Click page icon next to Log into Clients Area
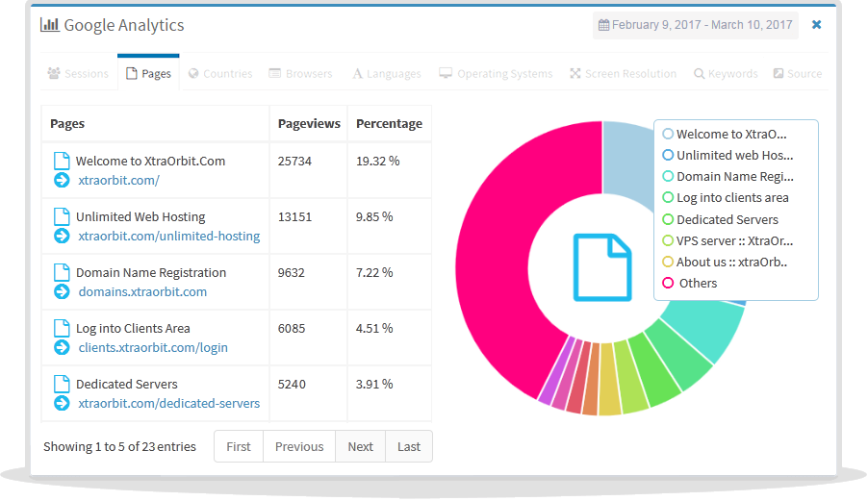868x501 pixels. pyautogui.click(x=62, y=329)
